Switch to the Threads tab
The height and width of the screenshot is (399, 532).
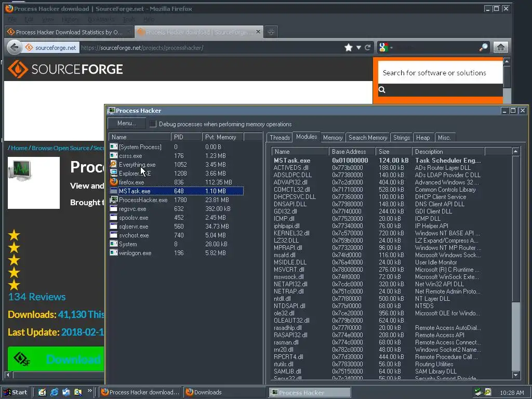[280, 137]
